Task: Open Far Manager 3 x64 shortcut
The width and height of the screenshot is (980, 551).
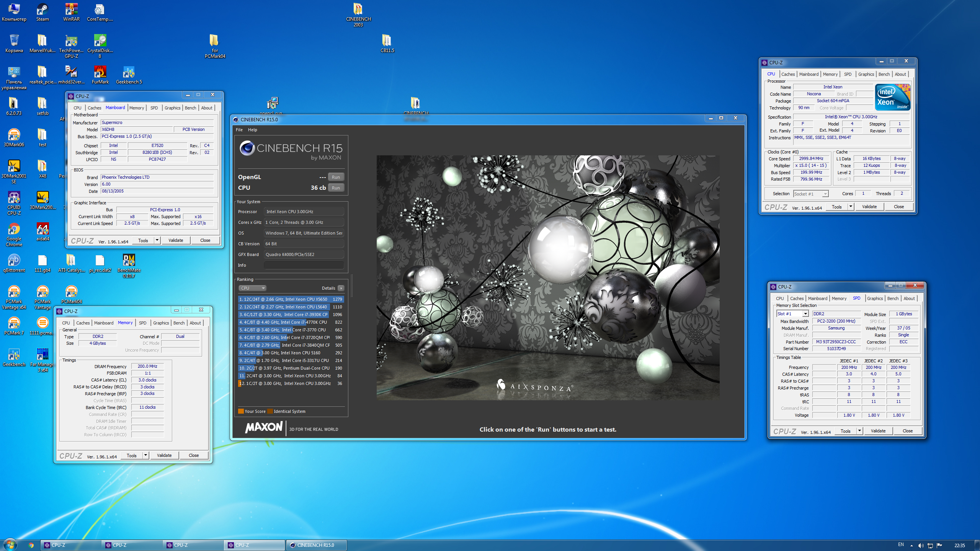Action: tap(42, 360)
